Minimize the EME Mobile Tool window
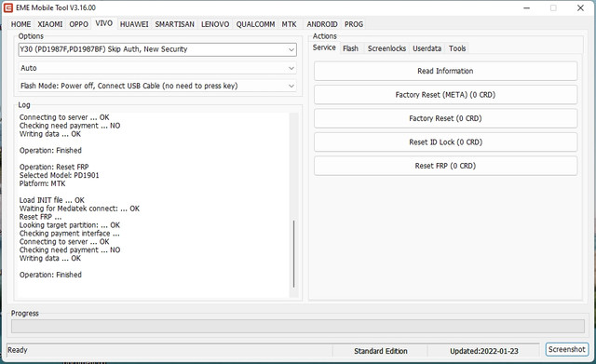596x364 pixels. coord(526,8)
